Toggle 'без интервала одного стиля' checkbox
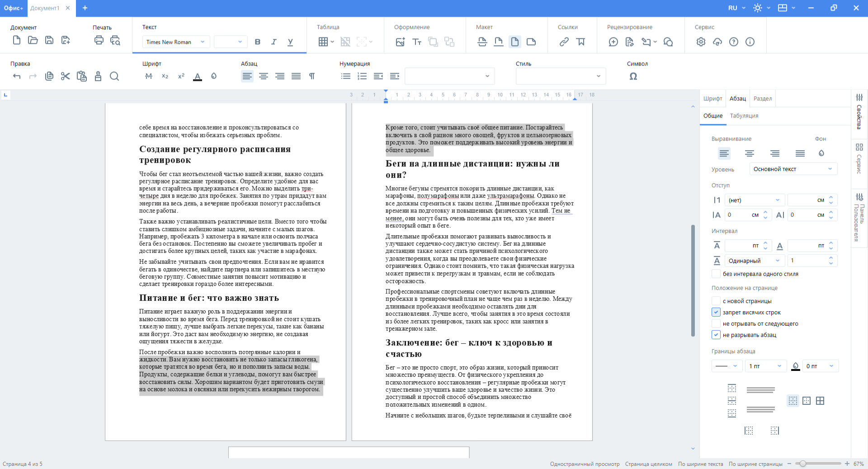This screenshot has height=469, width=868. [716, 274]
